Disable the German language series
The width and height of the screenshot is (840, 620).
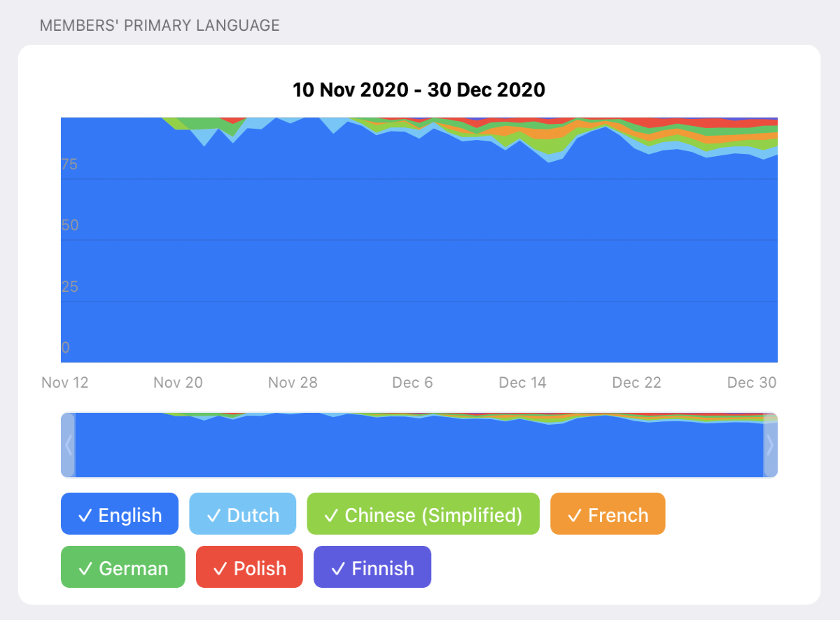coord(123,567)
